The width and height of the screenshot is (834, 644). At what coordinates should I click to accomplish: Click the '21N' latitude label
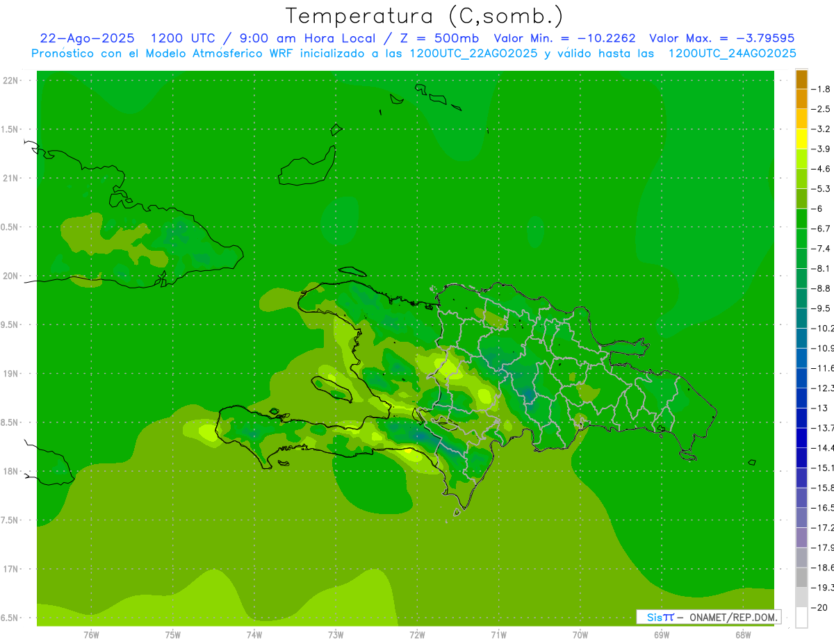point(10,179)
